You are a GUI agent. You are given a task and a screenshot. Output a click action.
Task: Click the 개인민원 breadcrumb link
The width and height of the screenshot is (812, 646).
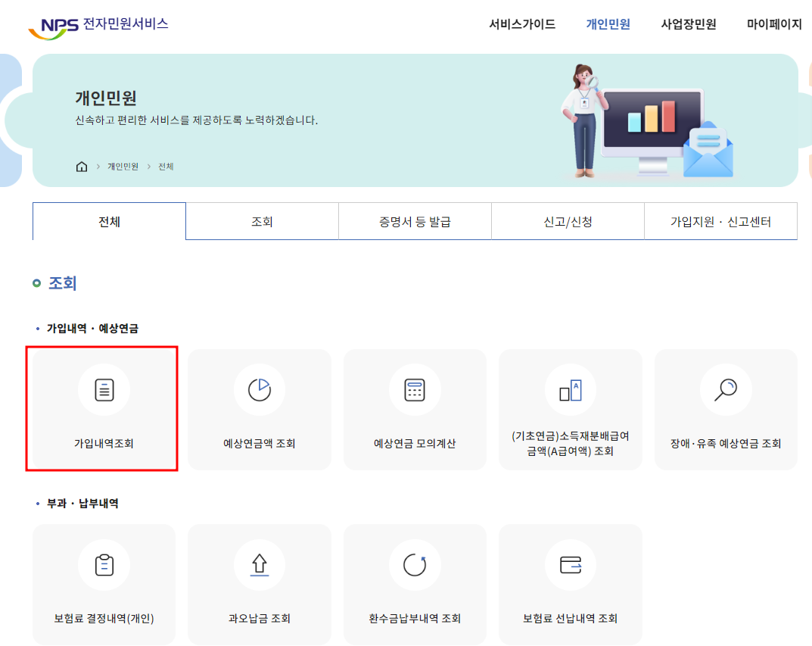click(121, 166)
